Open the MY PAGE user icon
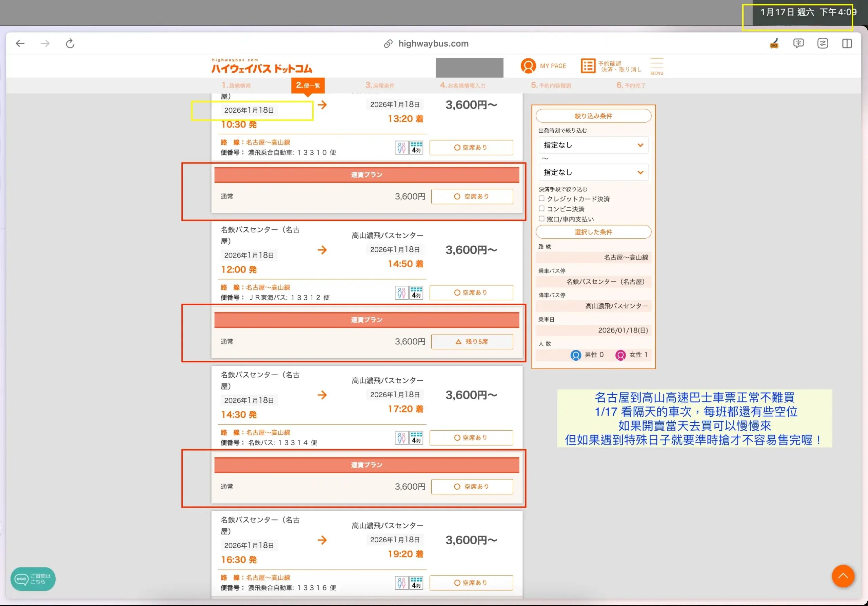Viewport: 868px width, 606px height. point(528,66)
